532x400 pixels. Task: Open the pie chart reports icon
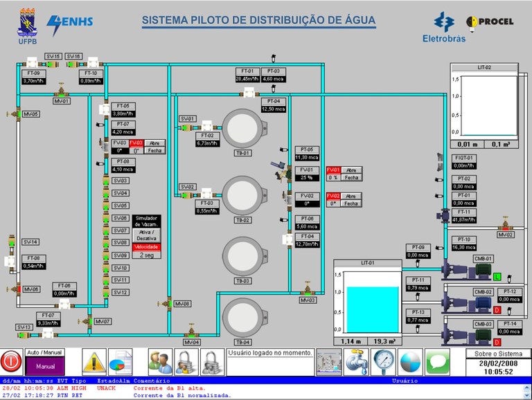coord(120,361)
